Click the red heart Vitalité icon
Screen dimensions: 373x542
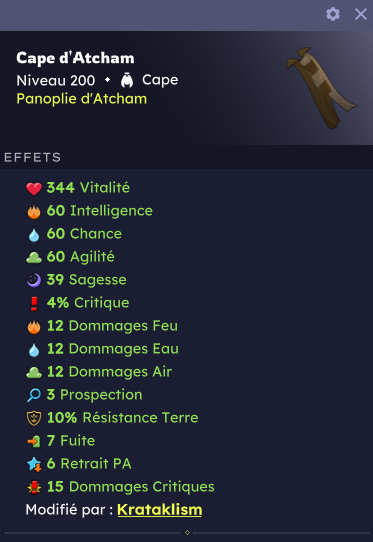pyautogui.click(x=34, y=188)
